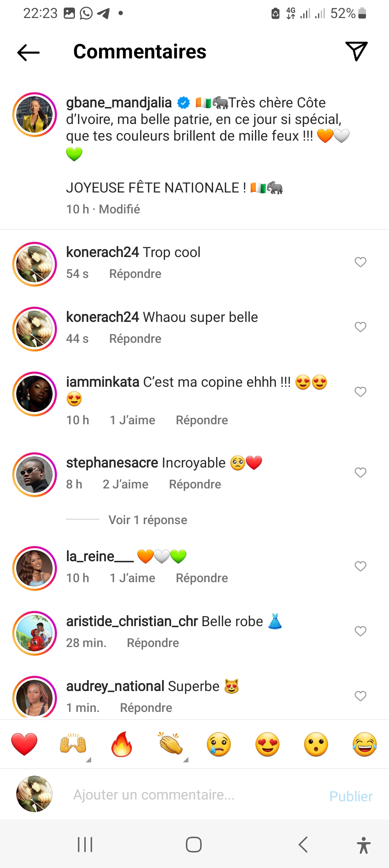
Task: Tap the back arrow in Commentaires header
Action: [x=28, y=52]
